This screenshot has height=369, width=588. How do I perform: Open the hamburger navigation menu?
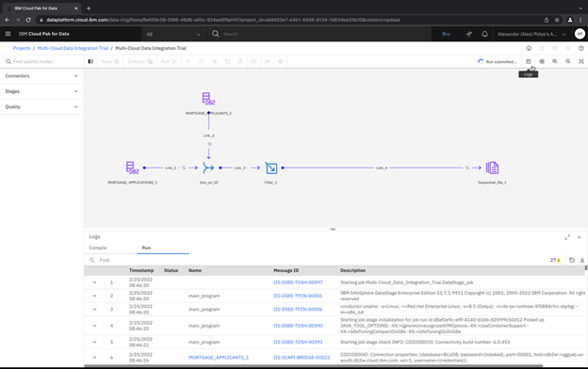pos(8,34)
